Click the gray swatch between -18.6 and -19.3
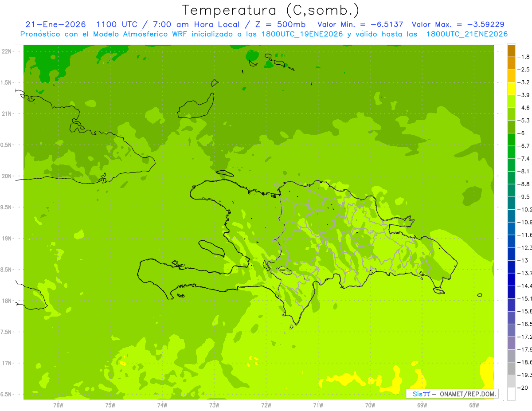 511,368
